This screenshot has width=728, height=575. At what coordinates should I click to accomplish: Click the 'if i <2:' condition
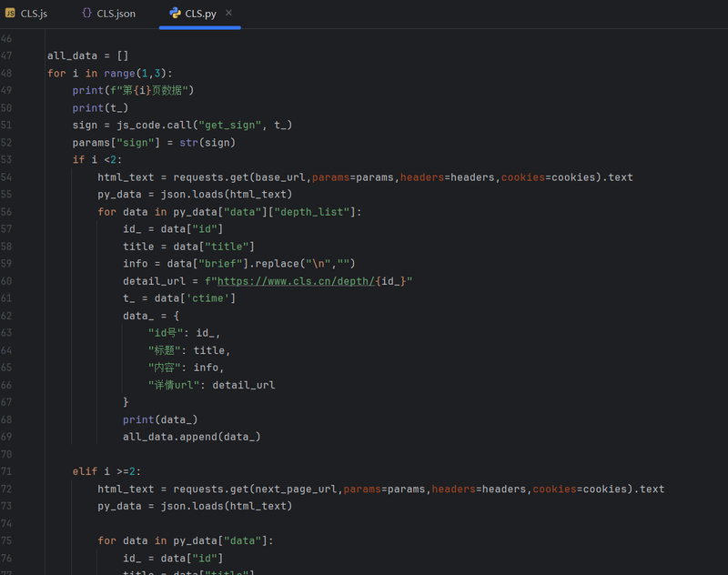coord(97,159)
